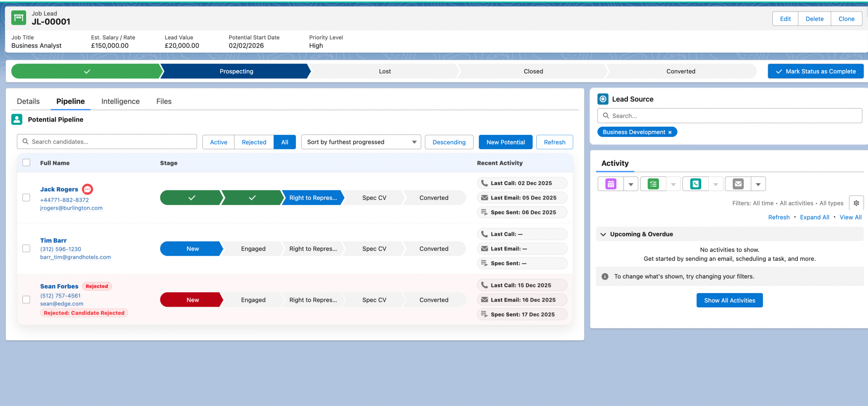The image size is (868, 406).
Task: Select the Jack Rogers row checkbox
Action: pos(26,198)
